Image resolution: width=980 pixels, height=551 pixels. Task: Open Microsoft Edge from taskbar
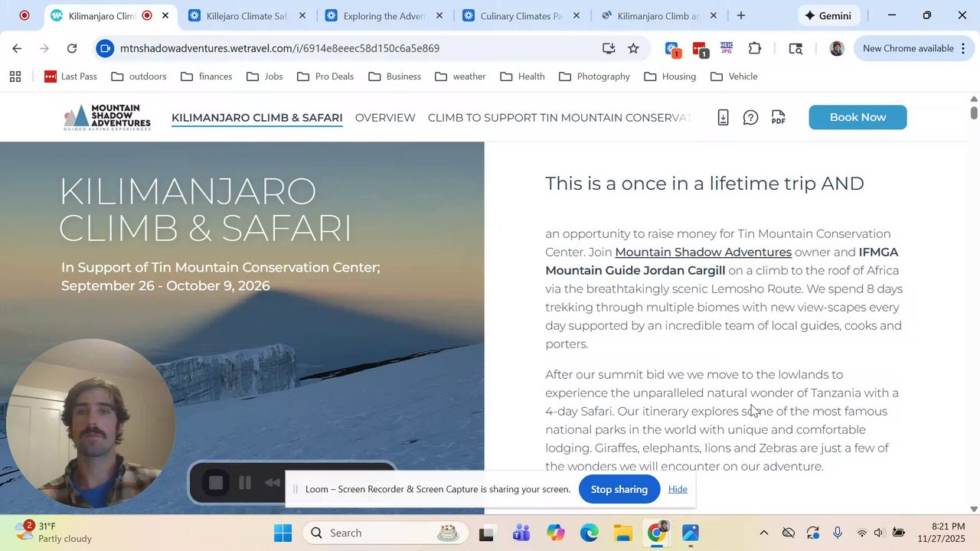tap(589, 533)
